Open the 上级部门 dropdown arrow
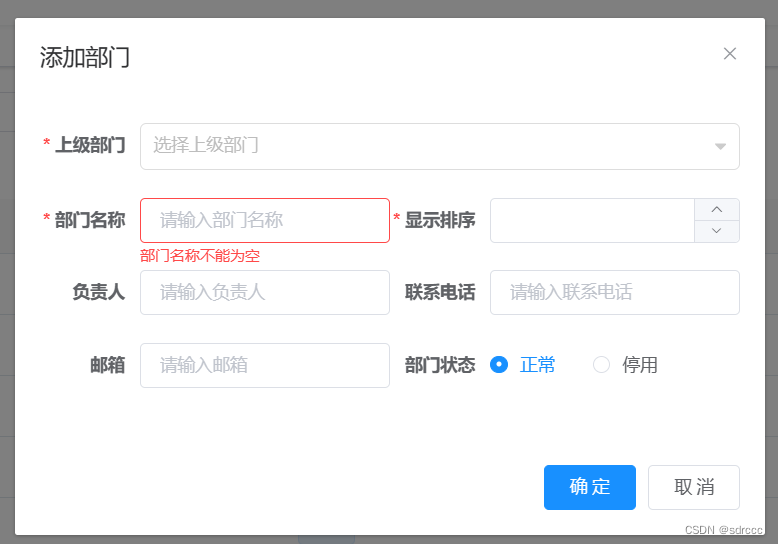 click(x=720, y=146)
